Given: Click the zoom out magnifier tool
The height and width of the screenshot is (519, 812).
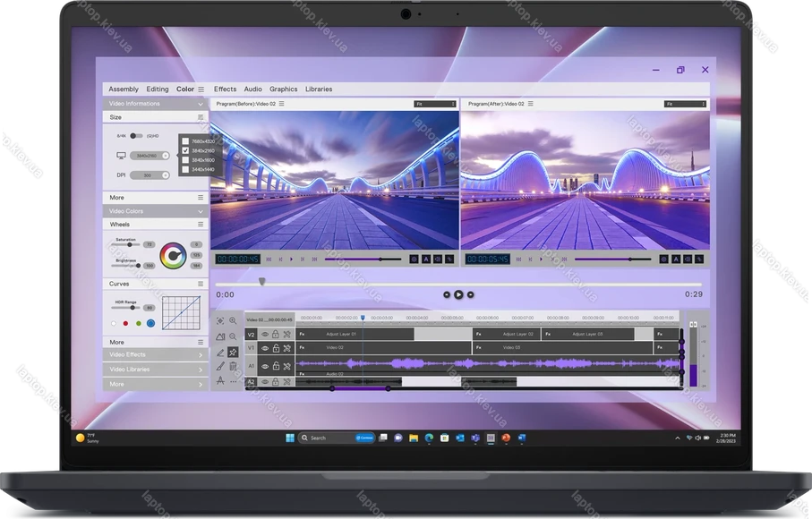Looking at the screenshot, I should point(233,336).
